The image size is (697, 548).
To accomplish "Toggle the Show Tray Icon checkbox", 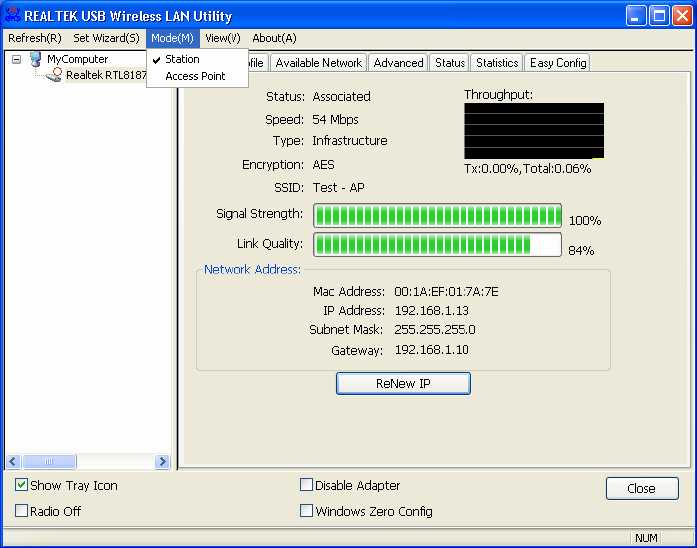I will point(21,484).
